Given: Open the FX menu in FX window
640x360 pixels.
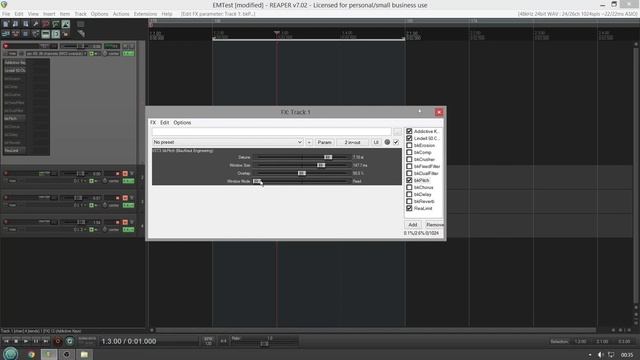Looking at the screenshot, I should click(153, 122).
